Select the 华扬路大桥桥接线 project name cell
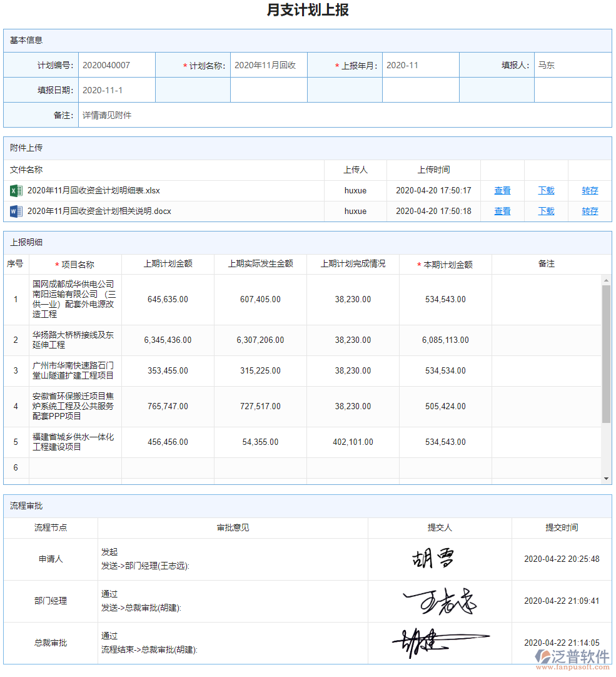 [x=75, y=340]
